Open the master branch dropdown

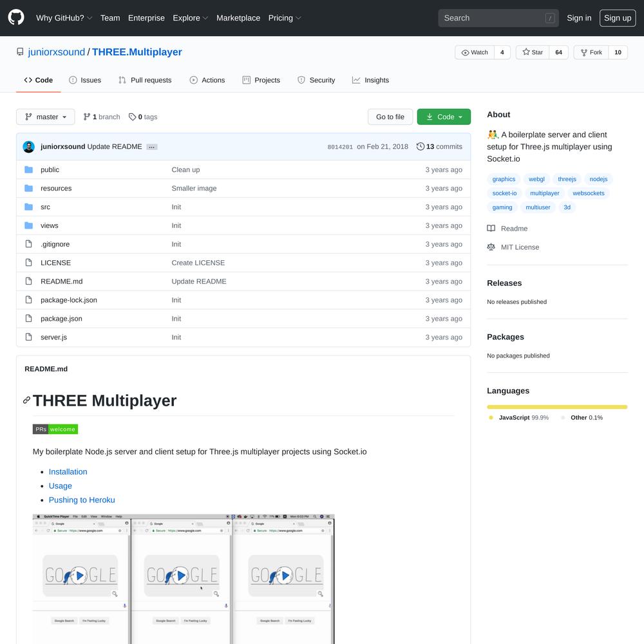[46, 117]
